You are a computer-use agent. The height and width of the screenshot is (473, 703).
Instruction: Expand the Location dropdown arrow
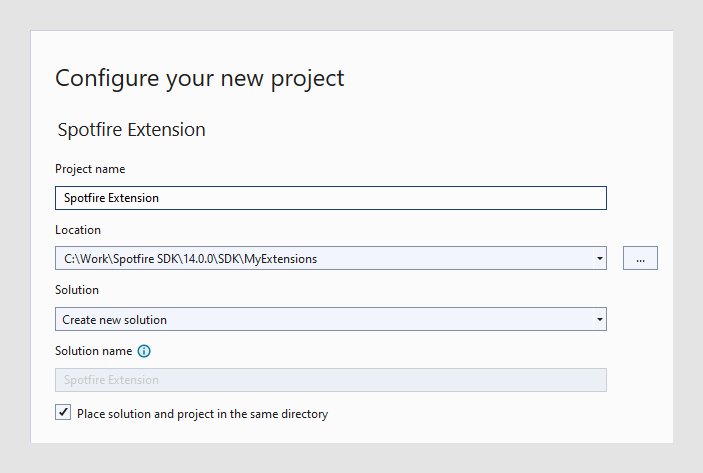tap(599, 258)
